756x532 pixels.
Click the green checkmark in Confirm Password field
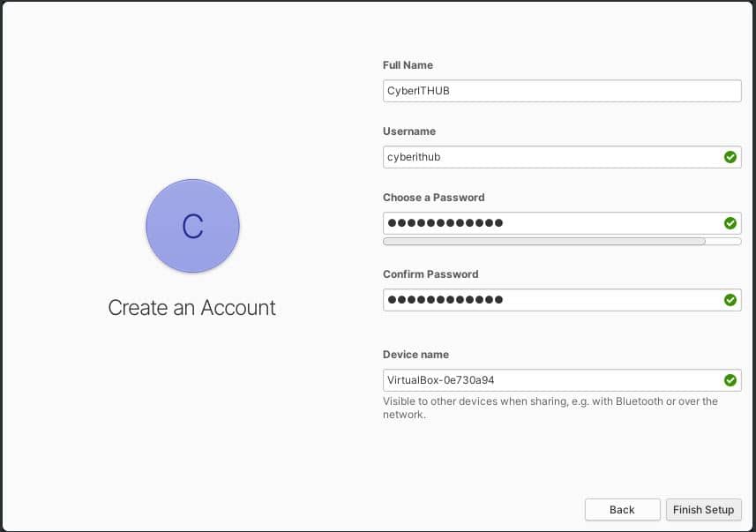(730, 299)
